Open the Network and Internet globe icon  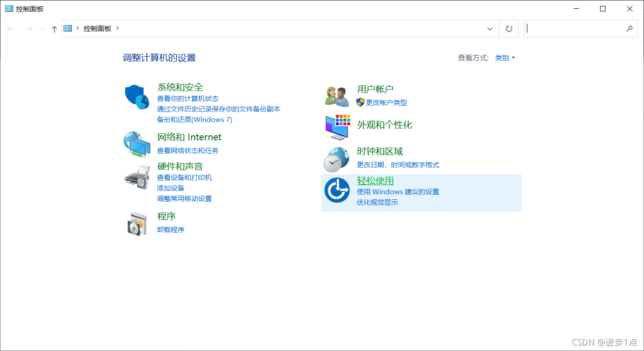coord(137,144)
